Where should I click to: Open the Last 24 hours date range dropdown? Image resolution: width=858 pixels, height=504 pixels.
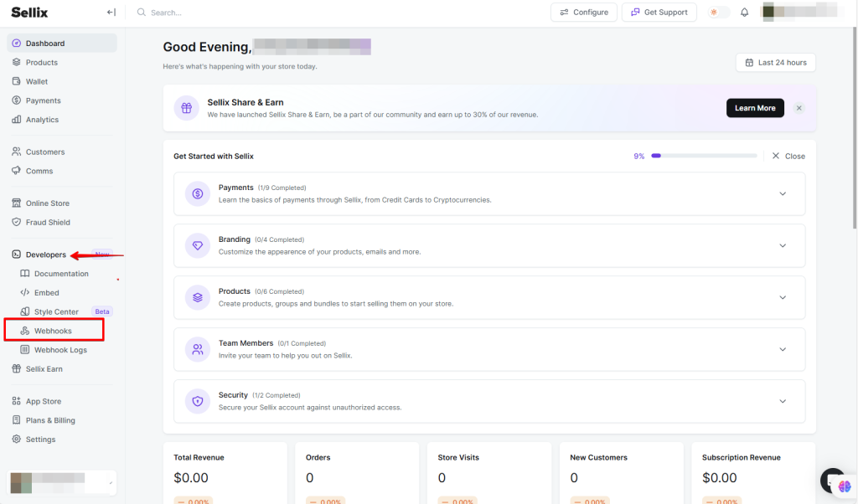pos(775,63)
